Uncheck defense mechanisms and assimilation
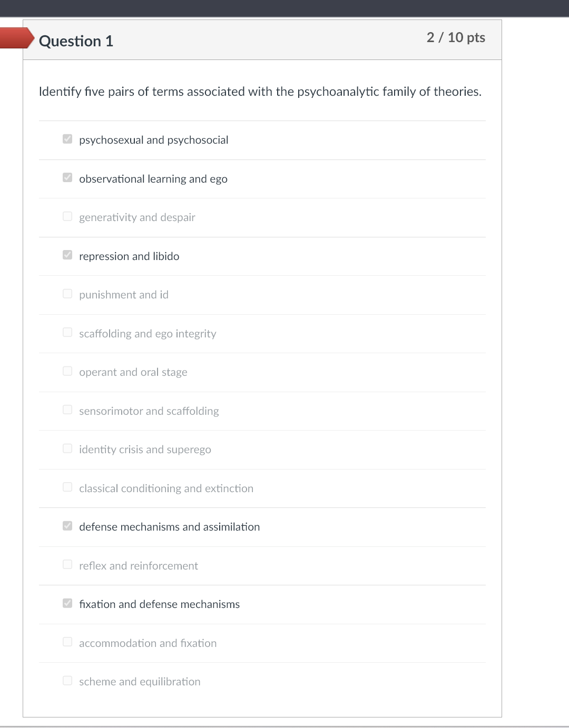This screenshot has height=728, width=569. [67, 525]
